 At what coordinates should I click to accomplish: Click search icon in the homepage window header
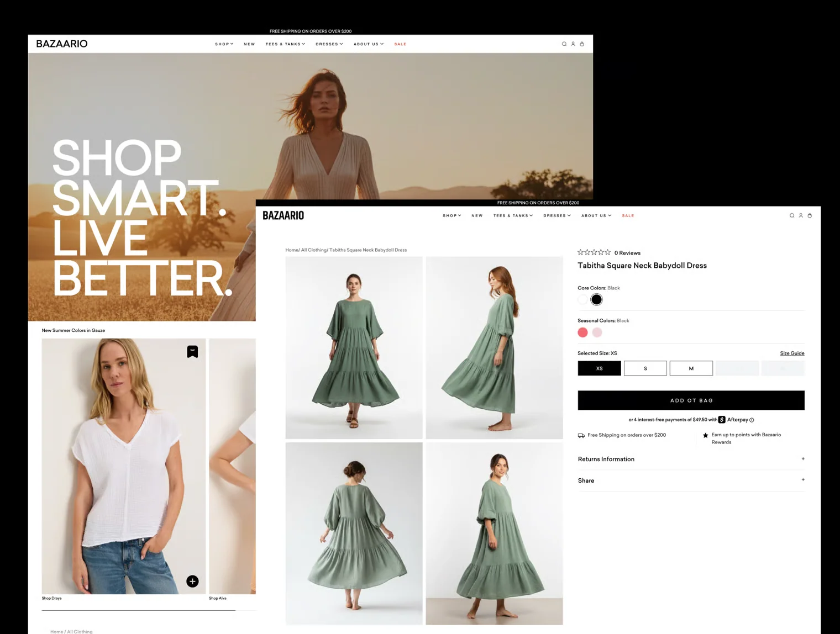point(564,44)
